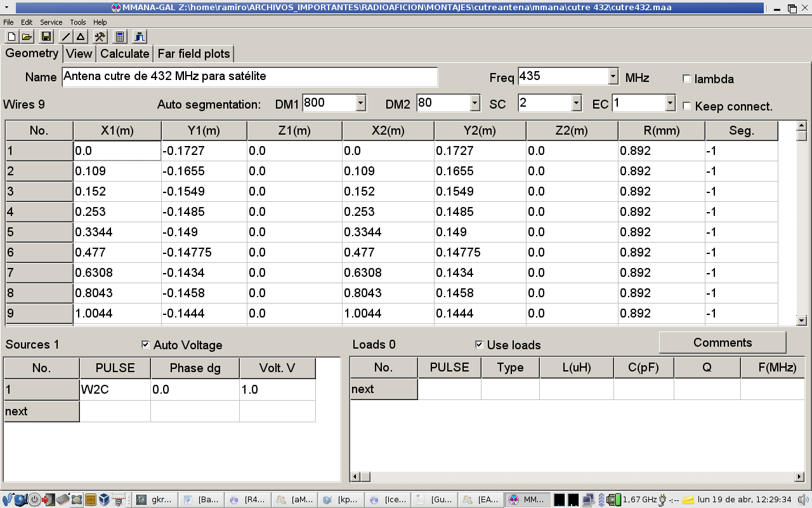Select the wire line tool icon
Image resolution: width=812 pixels, height=508 pixels.
66,37
